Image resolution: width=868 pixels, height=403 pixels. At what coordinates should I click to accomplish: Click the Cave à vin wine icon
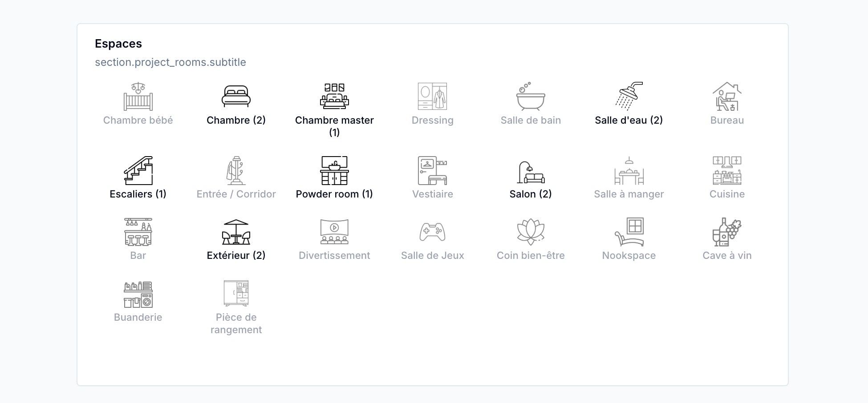pos(727,232)
